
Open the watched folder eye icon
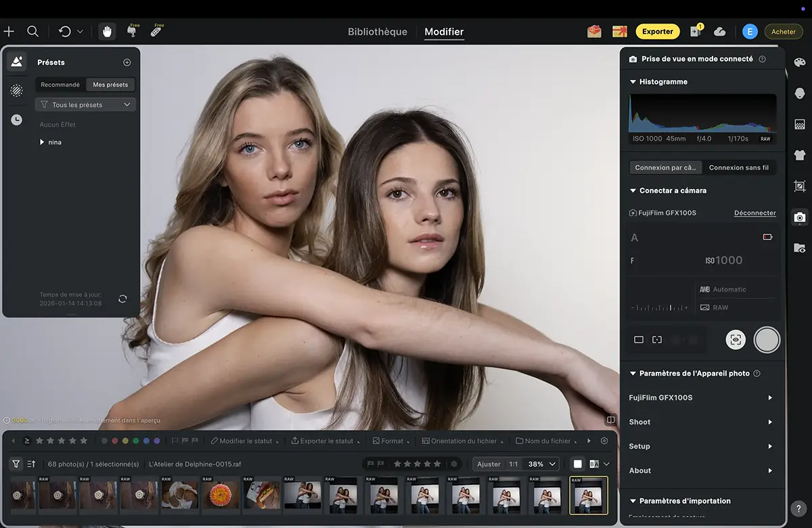click(800, 248)
